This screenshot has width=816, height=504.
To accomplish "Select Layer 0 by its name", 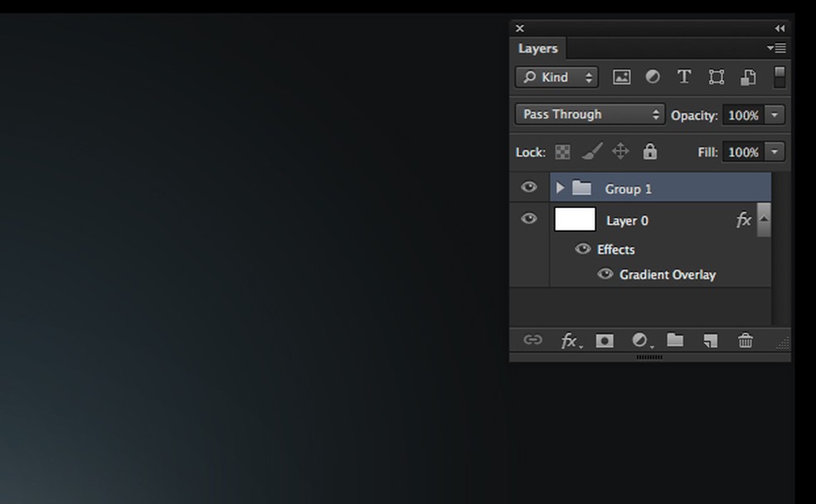I will (627, 220).
